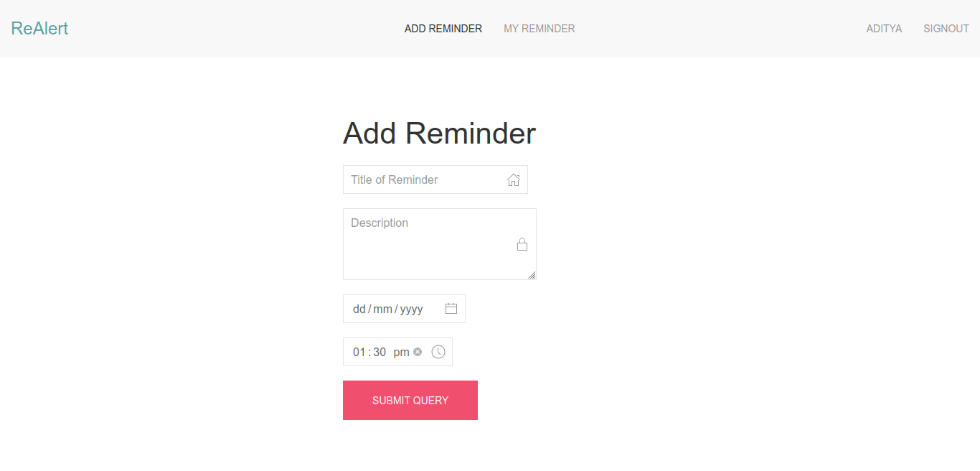Open the calendar date picker icon
This screenshot has height=471, width=980.
pos(451,308)
